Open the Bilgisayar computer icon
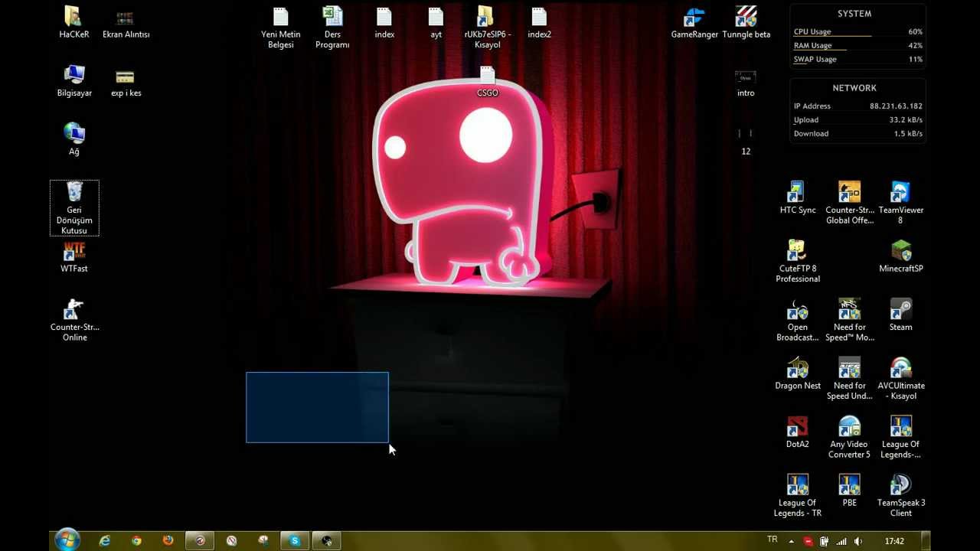This screenshot has height=551, width=980. (74, 81)
